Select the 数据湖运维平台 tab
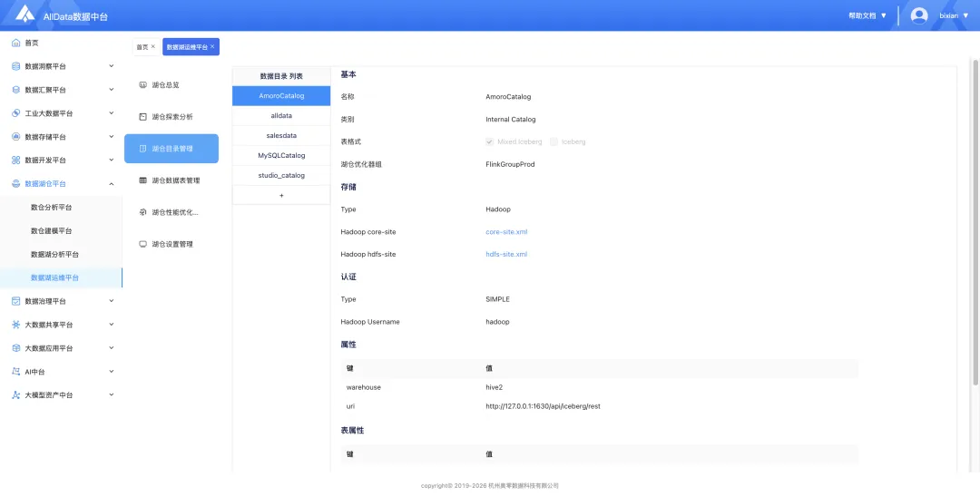The width and height of the screenshot is (980, 496). tap(191, 47)
